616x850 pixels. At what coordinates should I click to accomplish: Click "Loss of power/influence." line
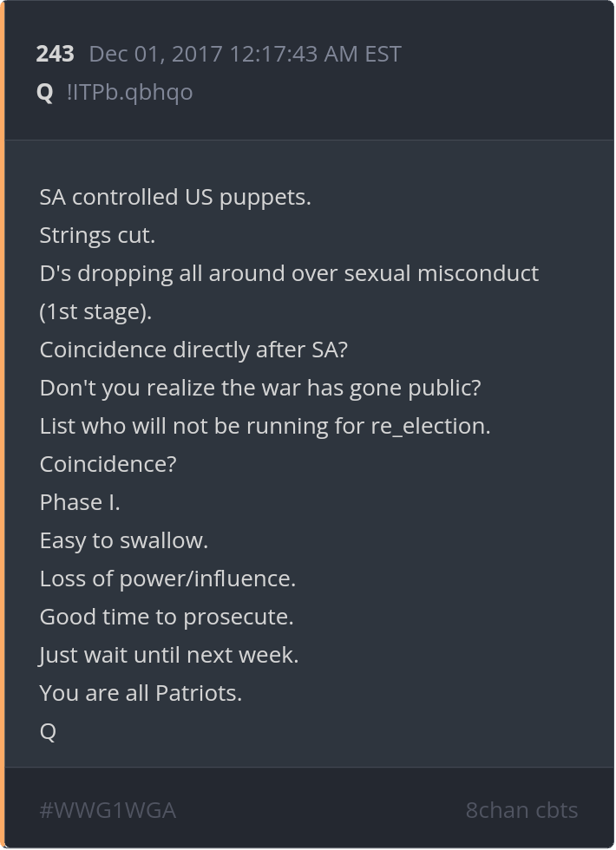[x=167, y=579]
